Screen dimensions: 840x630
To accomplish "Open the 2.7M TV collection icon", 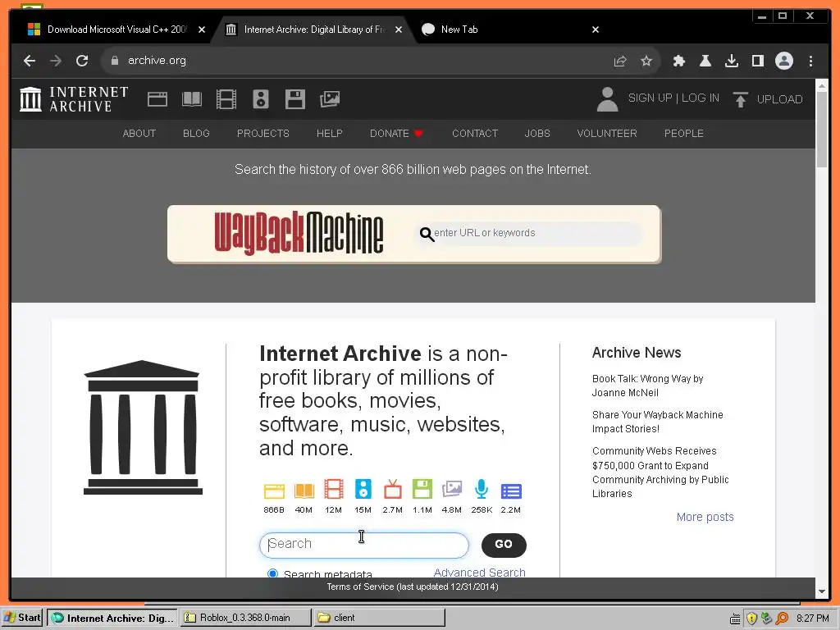I will [393, 490].
